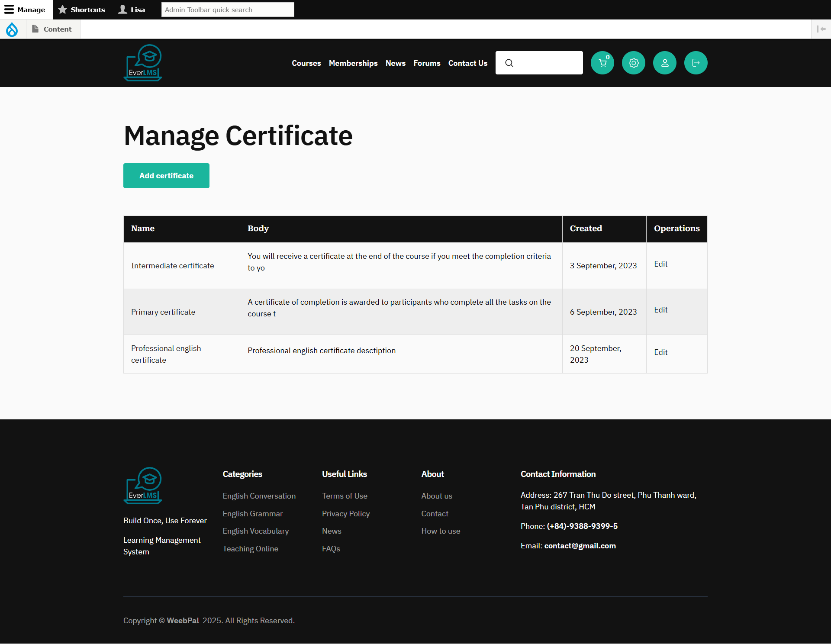The width and height of the screenshot is (831, 644).
Task: Edit the Intermediate certificate row
Action: [x=660, y=264]
